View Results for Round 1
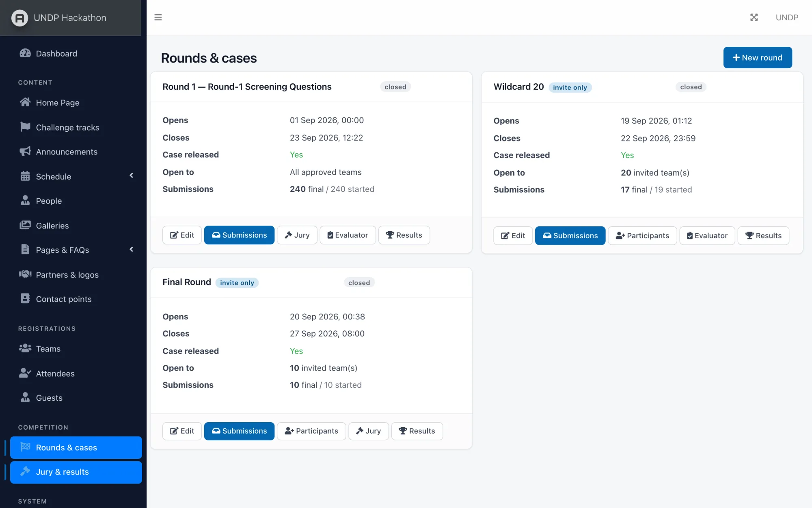The width and height of the screenshot is (812, 508). coord(404,235)
